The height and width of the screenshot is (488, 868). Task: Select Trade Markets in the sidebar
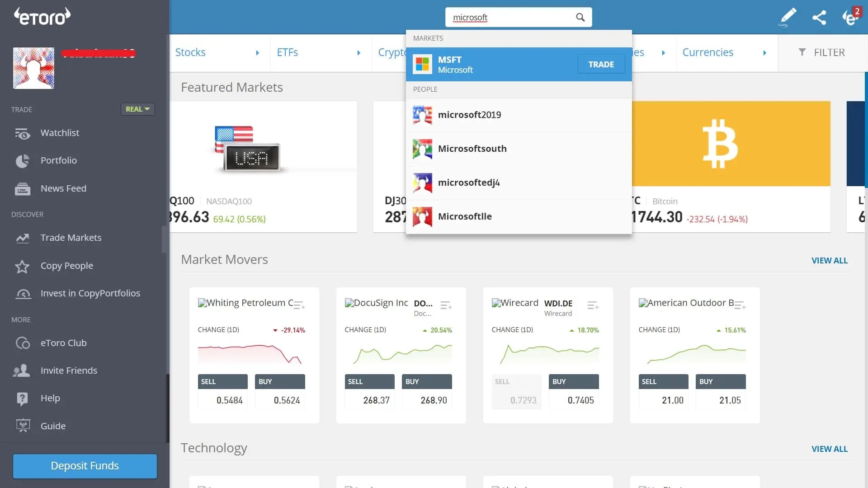pos(71,237)
